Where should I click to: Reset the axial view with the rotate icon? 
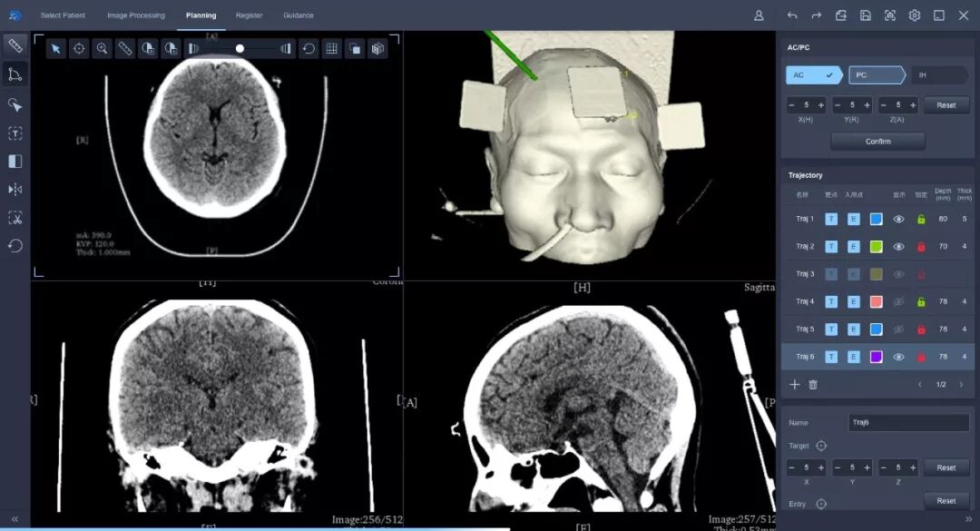tap(309, 49)
